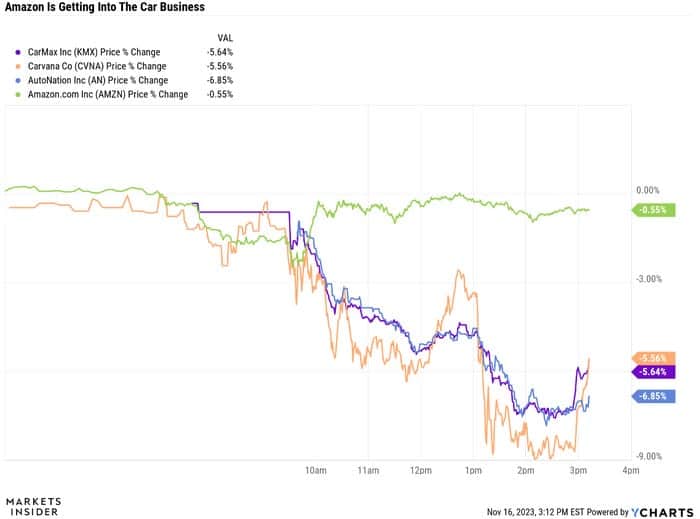The width and height of the screenshot is (700, 519).
Task: Click the 1pm time axis label
Action: pos(473,470)
